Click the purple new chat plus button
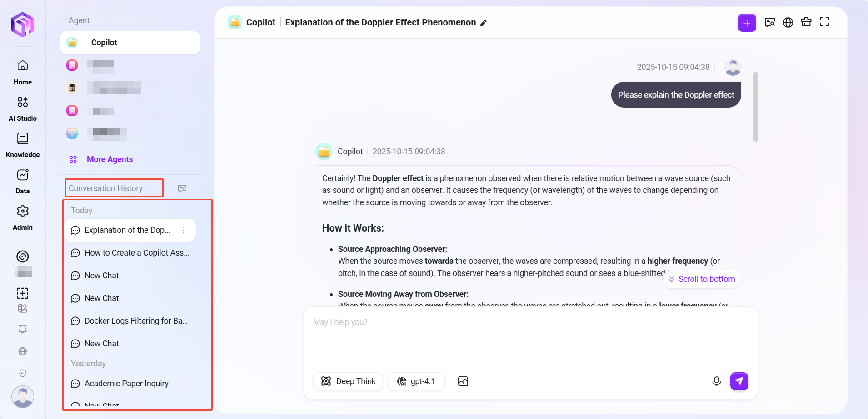The width and height of the screenshot is (868, 419). coord(747,23)
